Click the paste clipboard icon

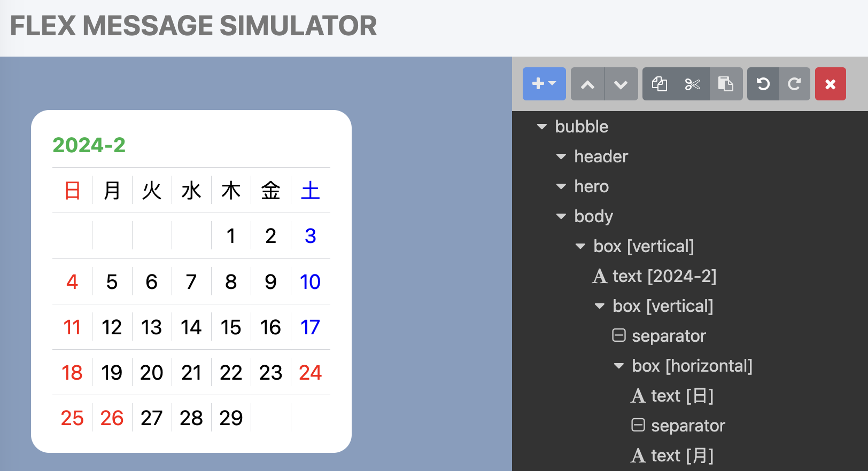coord(725,84)
